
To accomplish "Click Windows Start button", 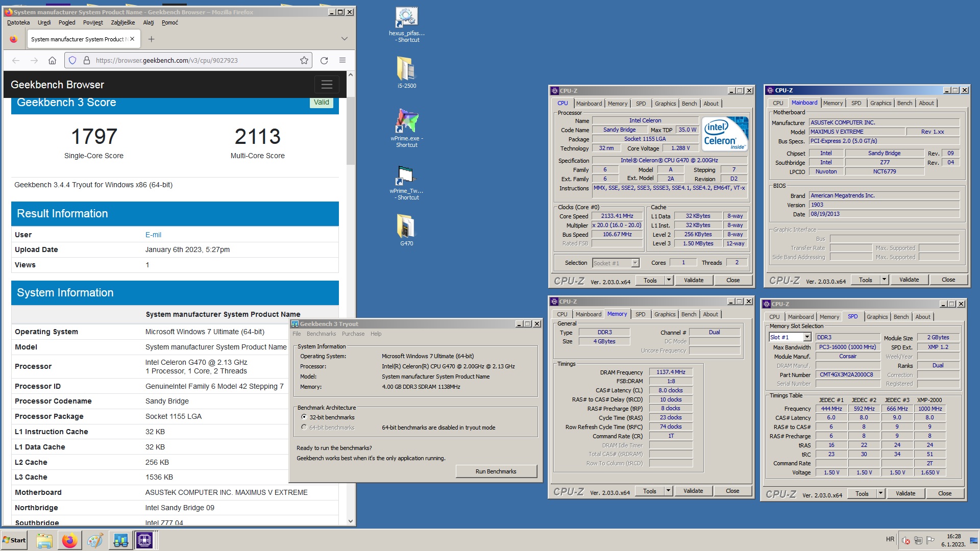I will 14,540.
